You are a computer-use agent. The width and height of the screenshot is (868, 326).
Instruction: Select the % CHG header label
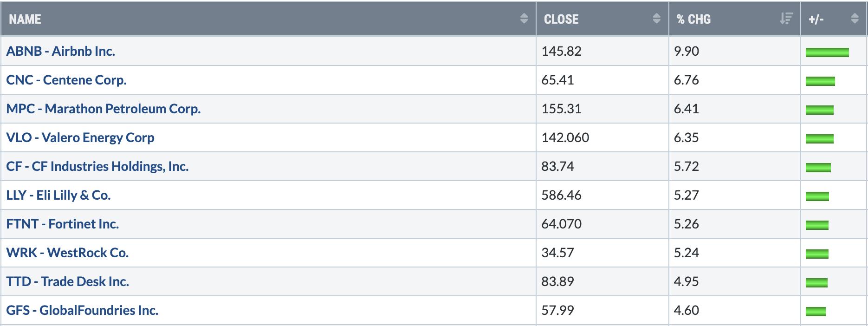[693, 19]
